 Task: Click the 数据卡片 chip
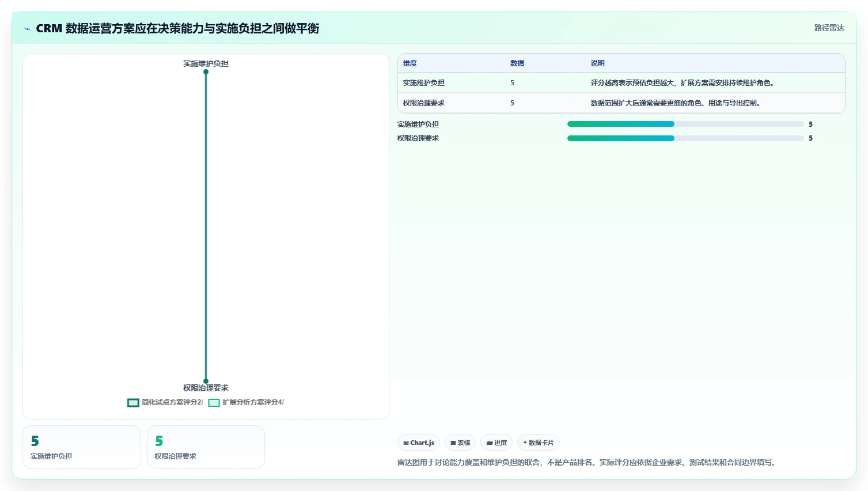coord(539,443)
